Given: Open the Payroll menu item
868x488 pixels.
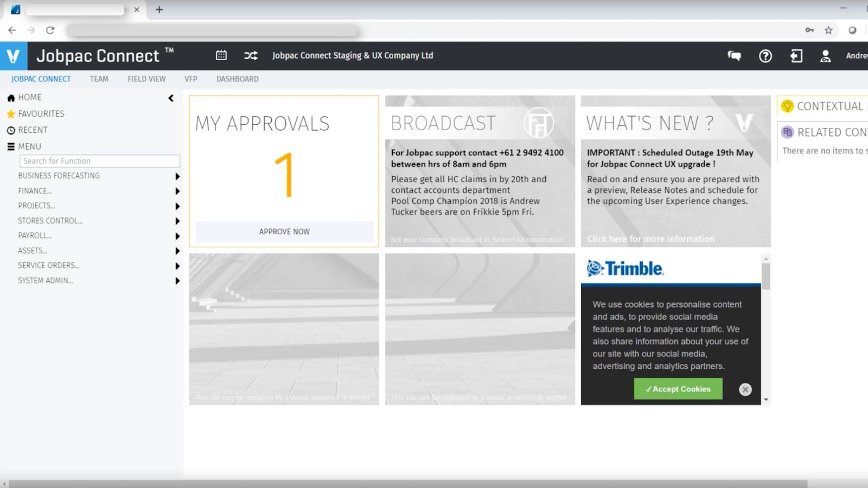Looking at the screenshot, I should pyautogui.click(x=35, y=235).
